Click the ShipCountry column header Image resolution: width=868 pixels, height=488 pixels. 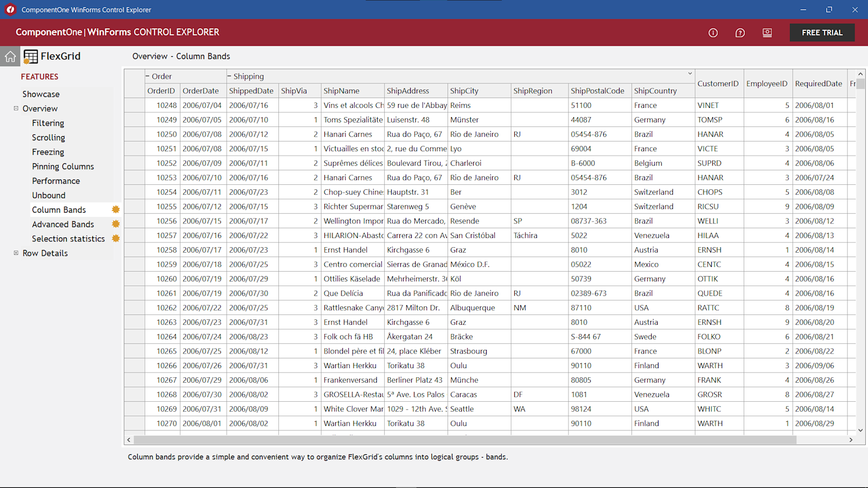(655, 91)
